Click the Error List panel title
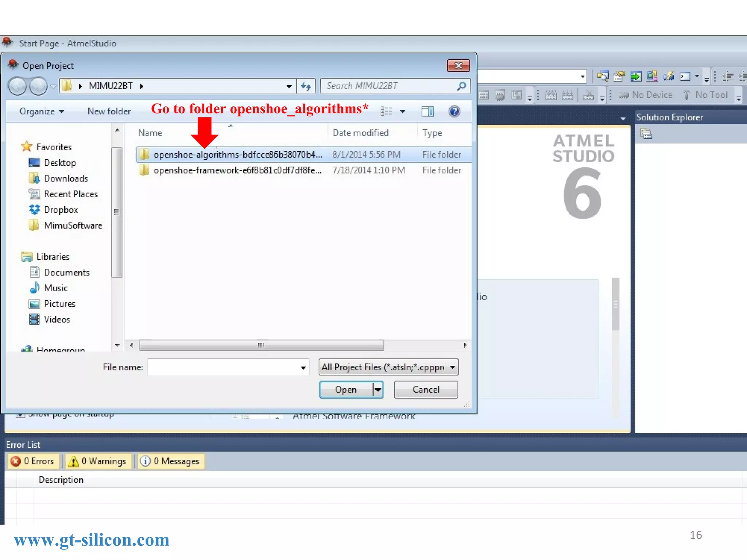The height and width of the screenshot is (560, 747). 23,445
